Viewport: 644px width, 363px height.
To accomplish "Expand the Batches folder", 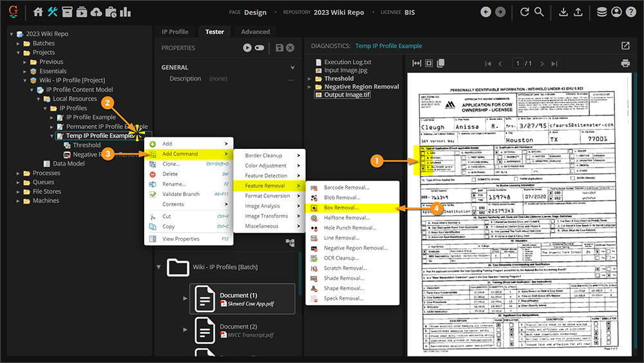I will (18, 43).
